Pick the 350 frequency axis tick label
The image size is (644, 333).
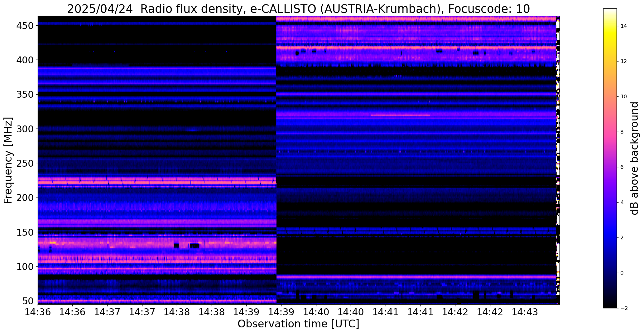(x=25, y=95)
